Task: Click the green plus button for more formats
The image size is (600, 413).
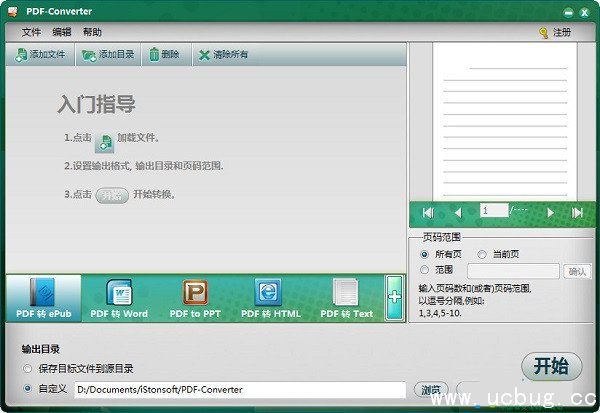Action: (x=395, y=297)
